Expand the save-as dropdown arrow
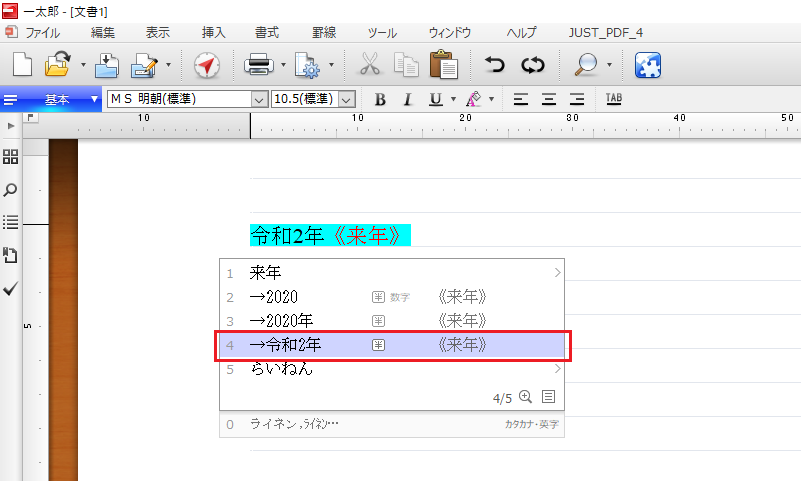801x481 pixels. click(168, 65)
